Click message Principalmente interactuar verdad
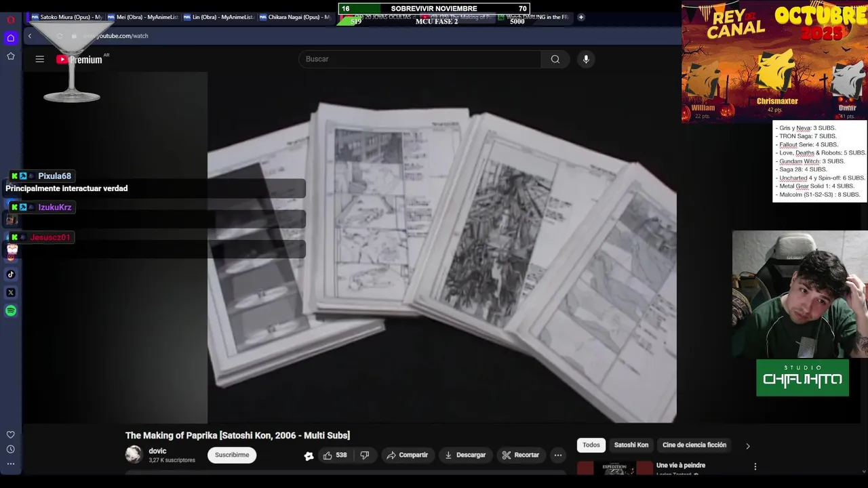 (66, 188)
